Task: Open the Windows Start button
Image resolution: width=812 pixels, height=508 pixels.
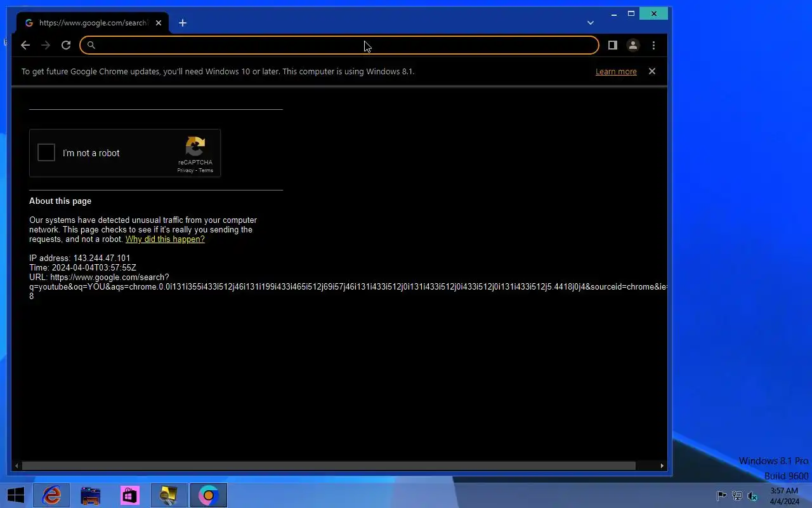Action: click(x=16, y=495)
